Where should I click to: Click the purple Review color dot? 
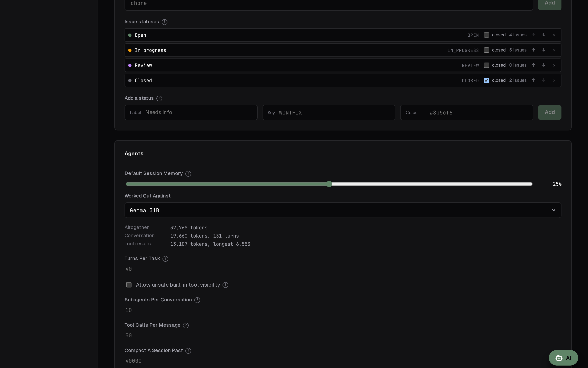(x=130, y=65)
